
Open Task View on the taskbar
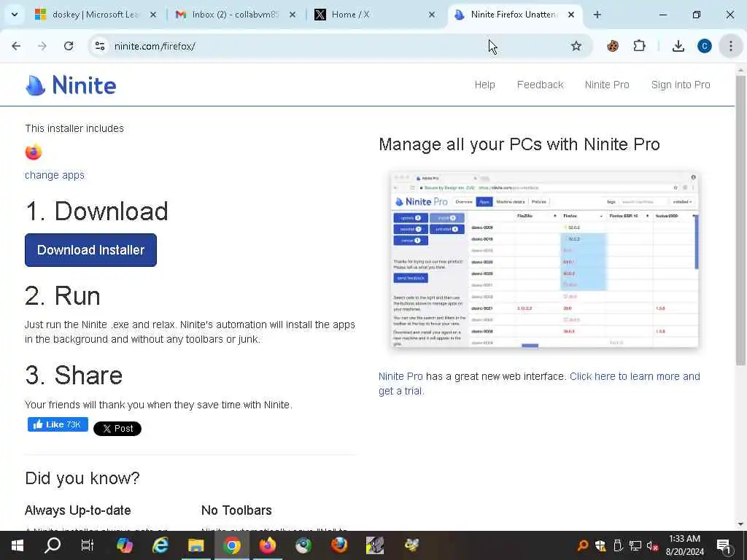click(x=88, y=545)
